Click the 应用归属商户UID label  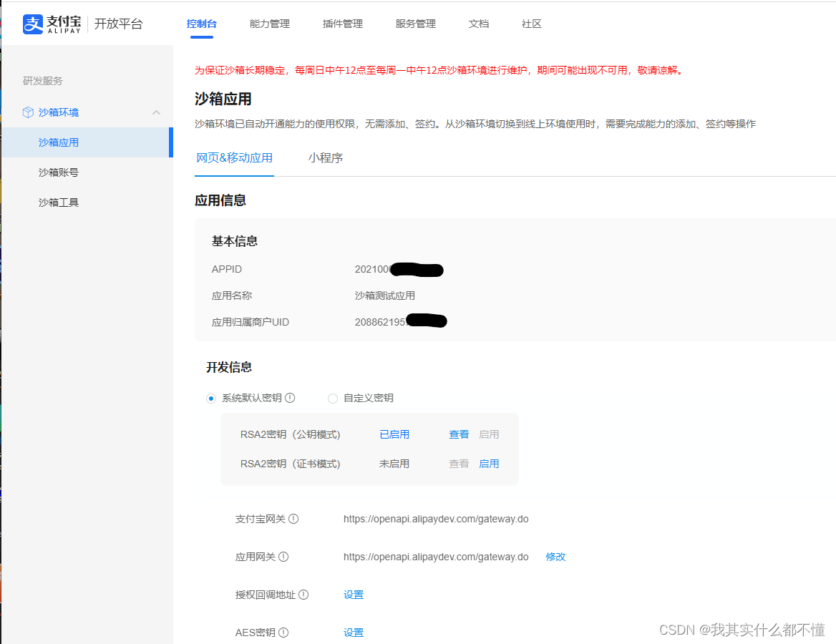pyautogui.click(x=251, y=322)
